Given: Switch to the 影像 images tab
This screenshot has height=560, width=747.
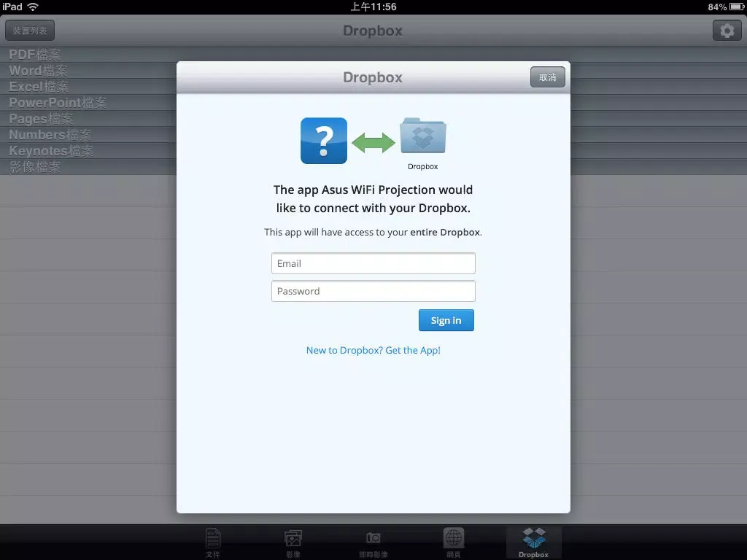Looking at the screenshot, I should click(293, 542).
